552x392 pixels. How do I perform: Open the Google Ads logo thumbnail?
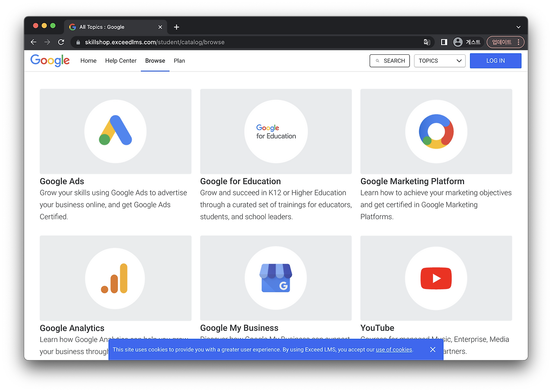pos(116,132)
